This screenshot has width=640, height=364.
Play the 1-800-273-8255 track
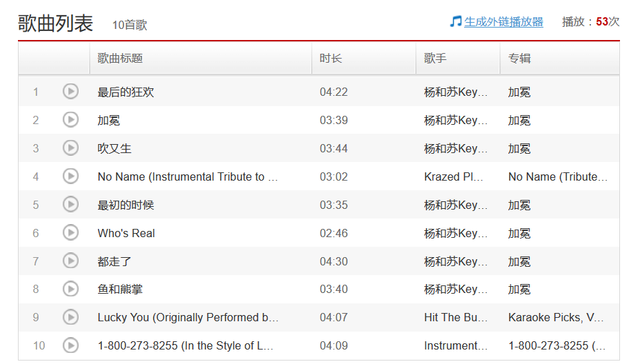(x=70, y=345)
